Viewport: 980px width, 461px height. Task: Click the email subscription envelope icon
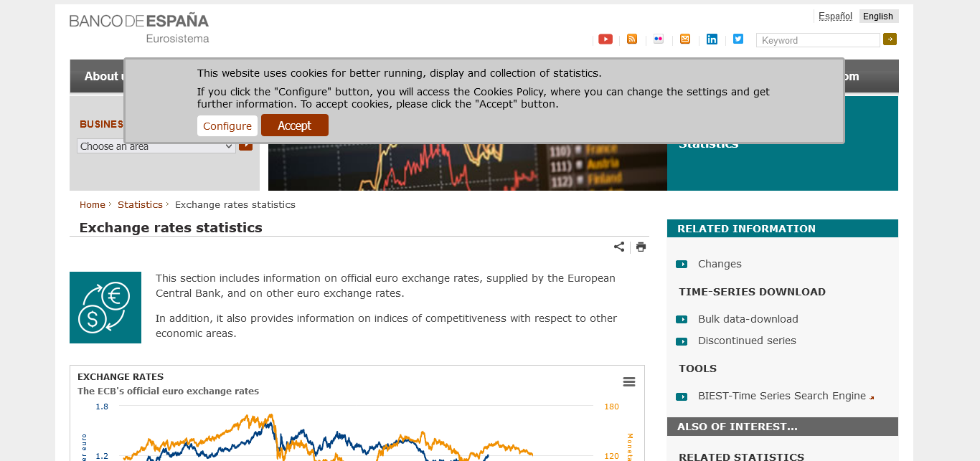point(685,39)
